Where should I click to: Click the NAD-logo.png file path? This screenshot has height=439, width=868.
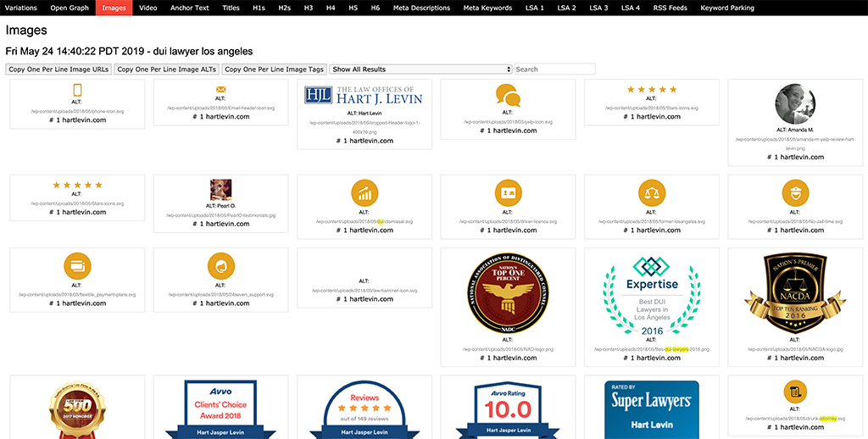point(509,349)
